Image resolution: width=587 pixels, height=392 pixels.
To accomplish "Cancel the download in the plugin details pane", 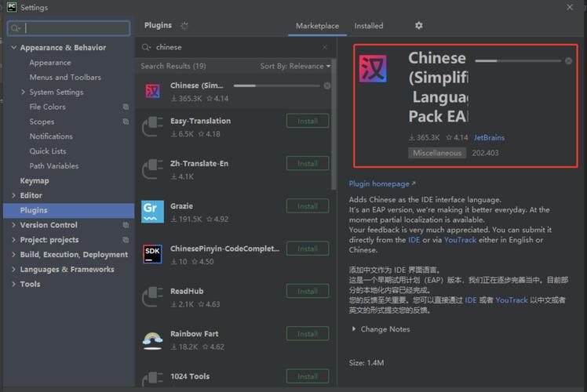I will point(568,60).
